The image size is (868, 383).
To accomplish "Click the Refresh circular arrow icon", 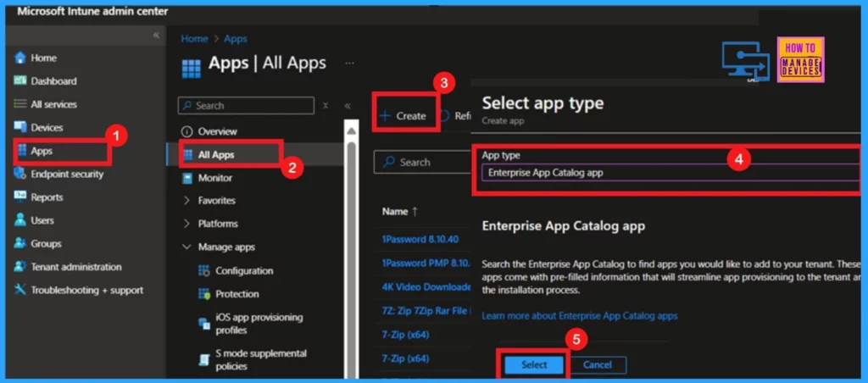I will coord(444,116).
